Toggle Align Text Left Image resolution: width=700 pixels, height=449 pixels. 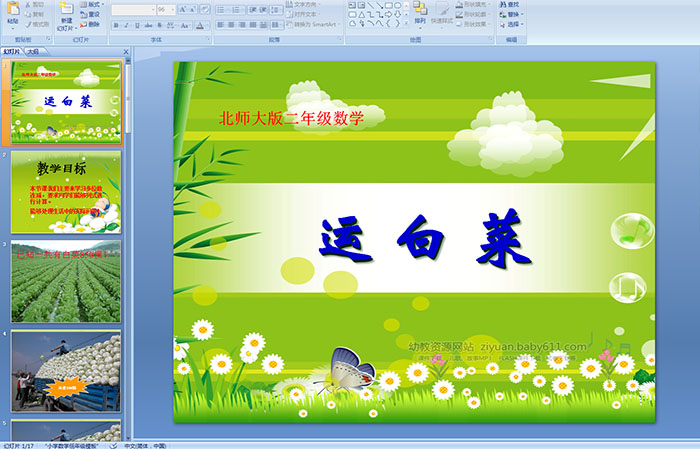point(221,25)
